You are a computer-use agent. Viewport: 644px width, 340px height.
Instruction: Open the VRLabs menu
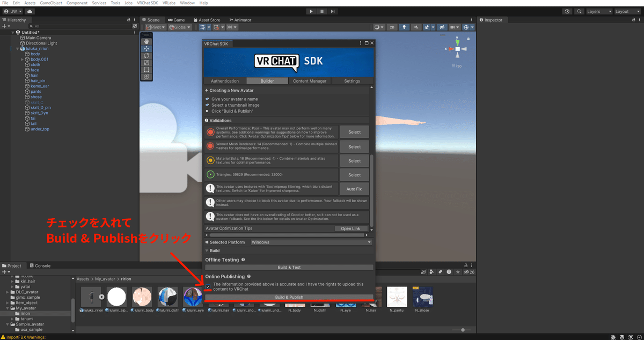[x=169, y=3]
